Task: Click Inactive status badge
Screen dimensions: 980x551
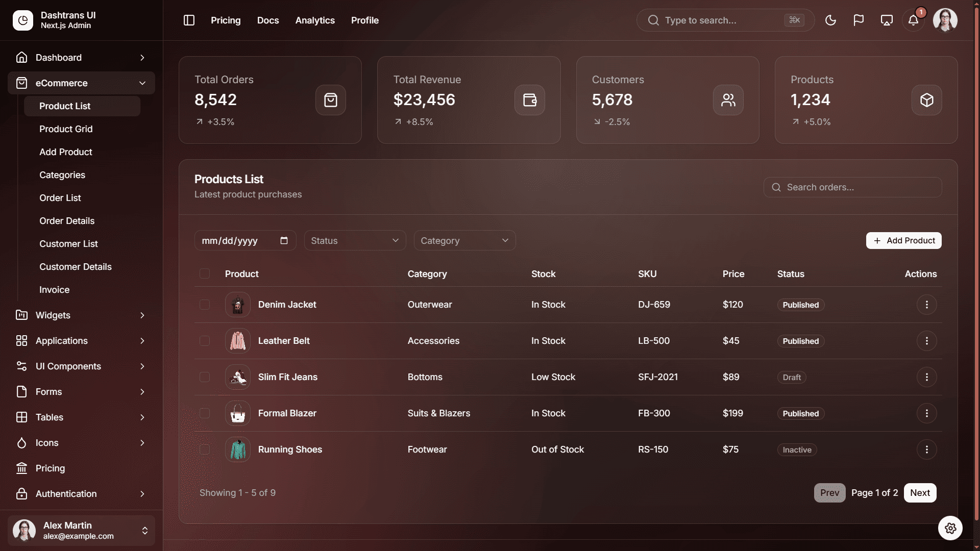Action: [797, 449]
